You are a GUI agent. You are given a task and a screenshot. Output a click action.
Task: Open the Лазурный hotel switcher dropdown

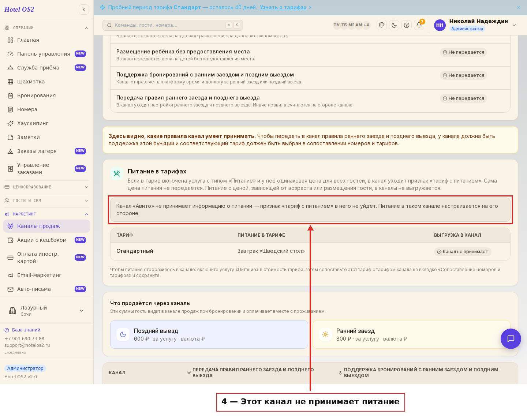(x=46, y=311)
